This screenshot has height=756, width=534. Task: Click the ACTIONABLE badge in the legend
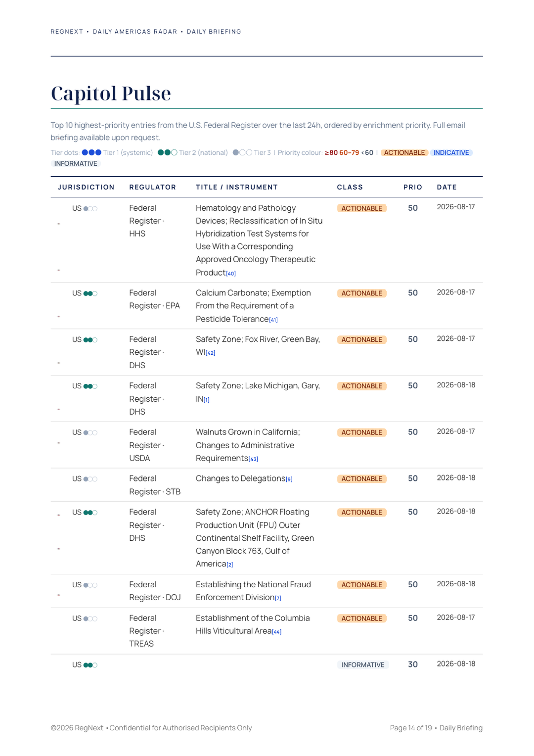pos(404,153)
